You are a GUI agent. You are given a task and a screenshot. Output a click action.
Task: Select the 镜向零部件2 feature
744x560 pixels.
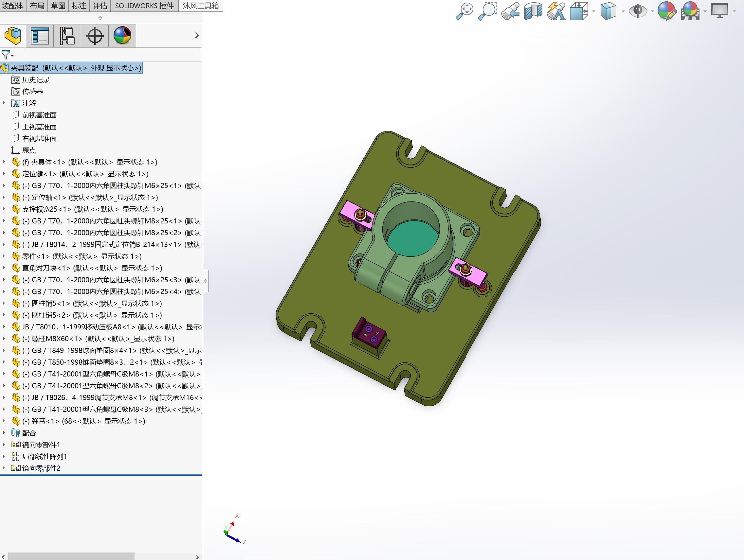[x=36, y=468]
